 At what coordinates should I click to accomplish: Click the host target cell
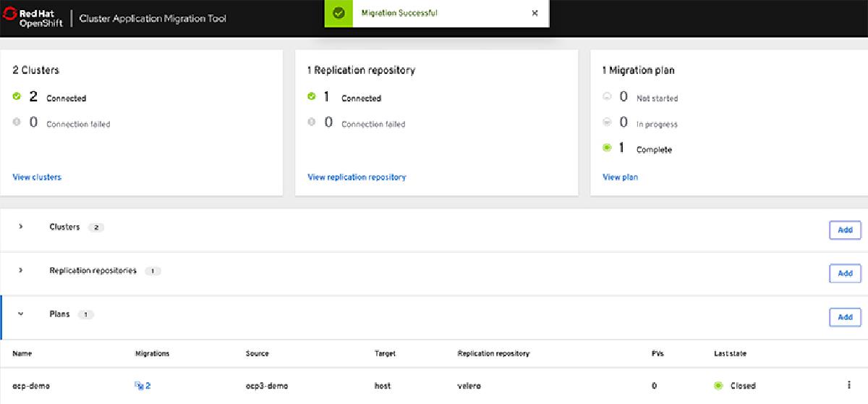[383, 386]
